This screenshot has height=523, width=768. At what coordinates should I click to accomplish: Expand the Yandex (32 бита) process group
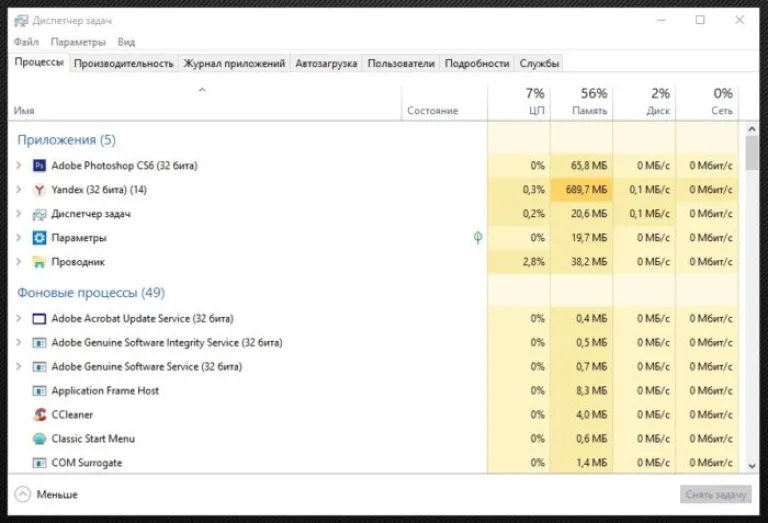pyautogui.click(x=19, y=189)
